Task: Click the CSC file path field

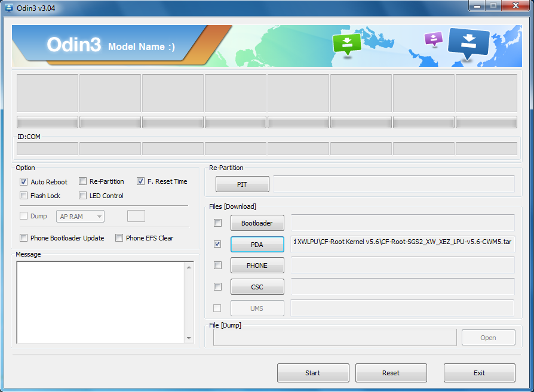Action: (x=403, y=286)
